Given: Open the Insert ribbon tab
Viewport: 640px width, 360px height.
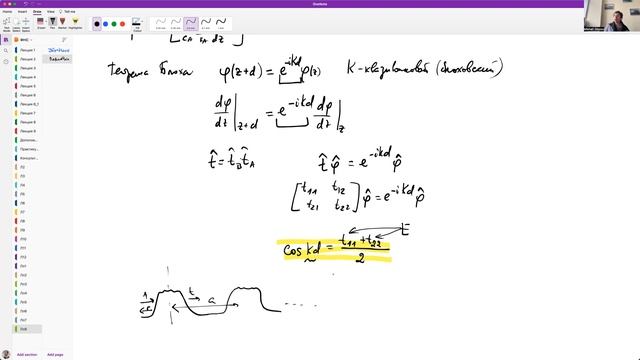Looking at the screenshot, I should click(22, 11).
